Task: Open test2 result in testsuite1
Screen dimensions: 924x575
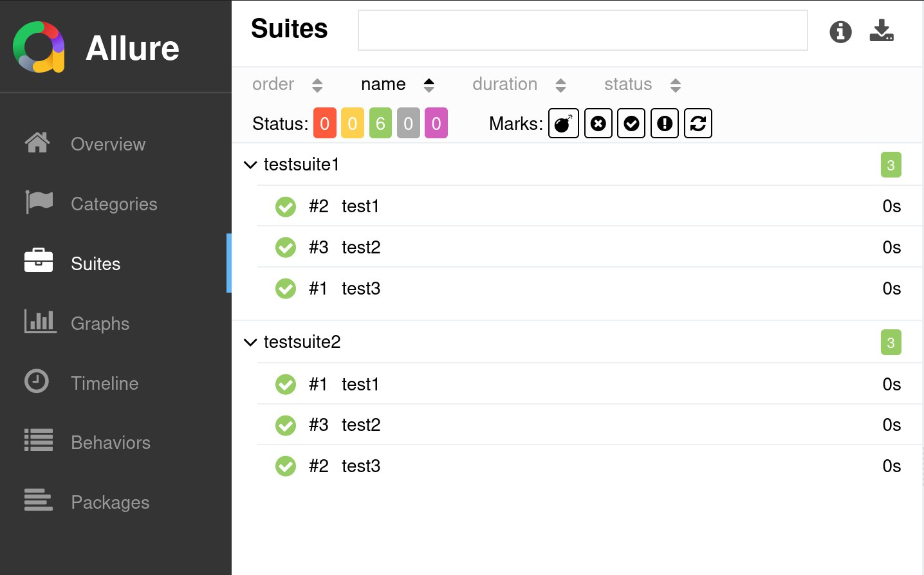Action: (361, 248)
